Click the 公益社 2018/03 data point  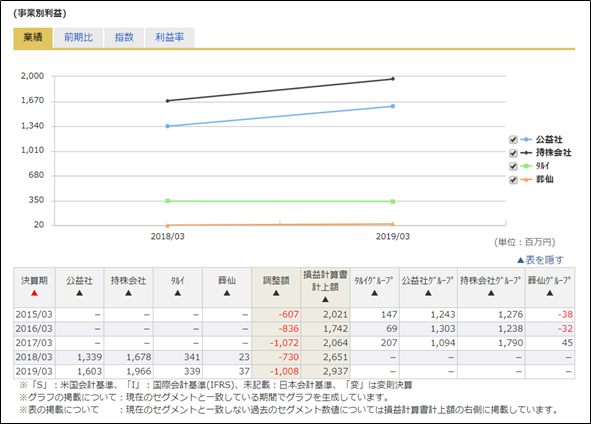click(x=168, y=126)
